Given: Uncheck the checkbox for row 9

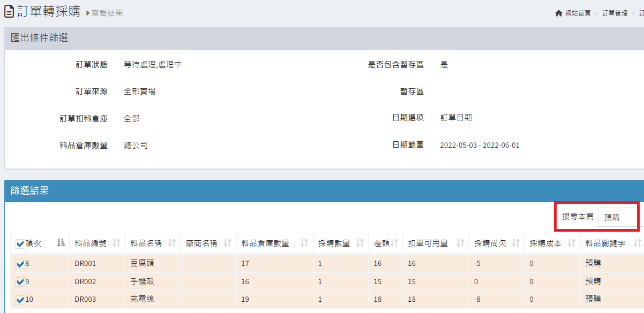Looking at the screenshot, I should [20, 281].
